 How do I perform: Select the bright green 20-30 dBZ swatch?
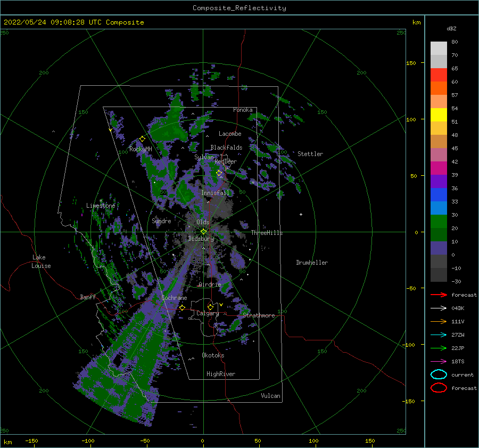439,222
